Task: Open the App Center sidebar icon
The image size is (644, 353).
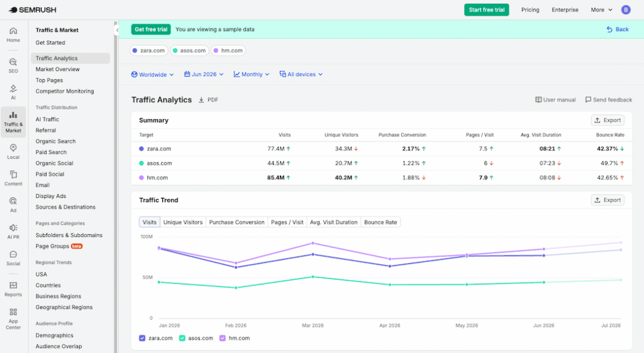Action: click(13, 319)
